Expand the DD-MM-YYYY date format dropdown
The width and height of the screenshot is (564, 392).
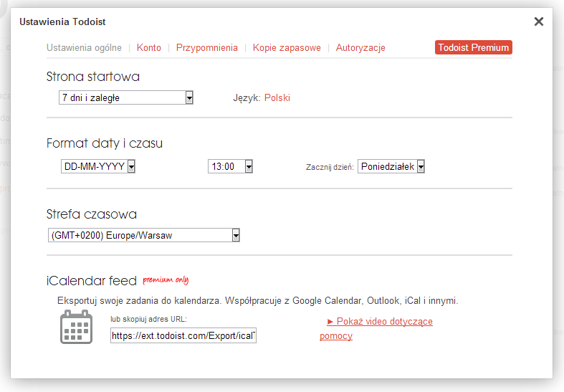point(98,166)
